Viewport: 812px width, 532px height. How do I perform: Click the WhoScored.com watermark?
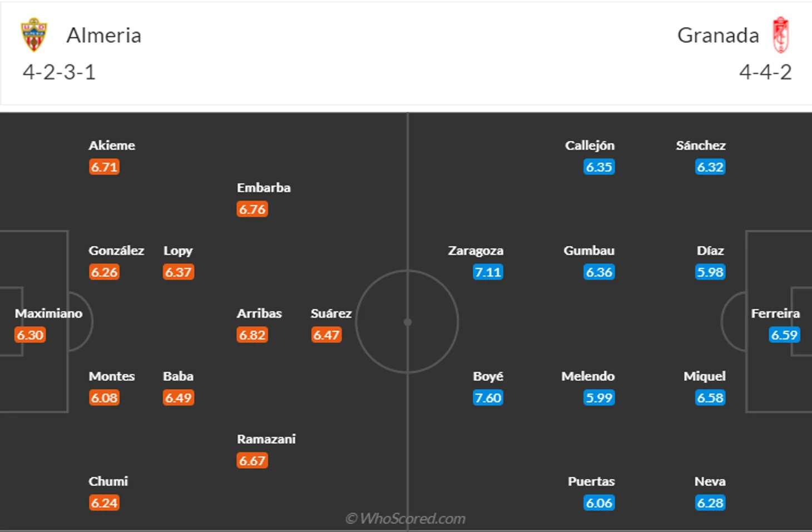[405, 519]
